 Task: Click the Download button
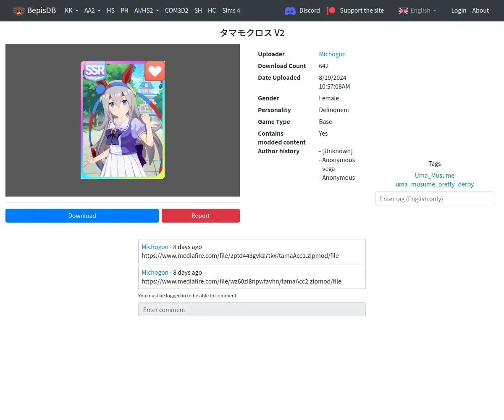pyautogui.click(x=82, y=215)
